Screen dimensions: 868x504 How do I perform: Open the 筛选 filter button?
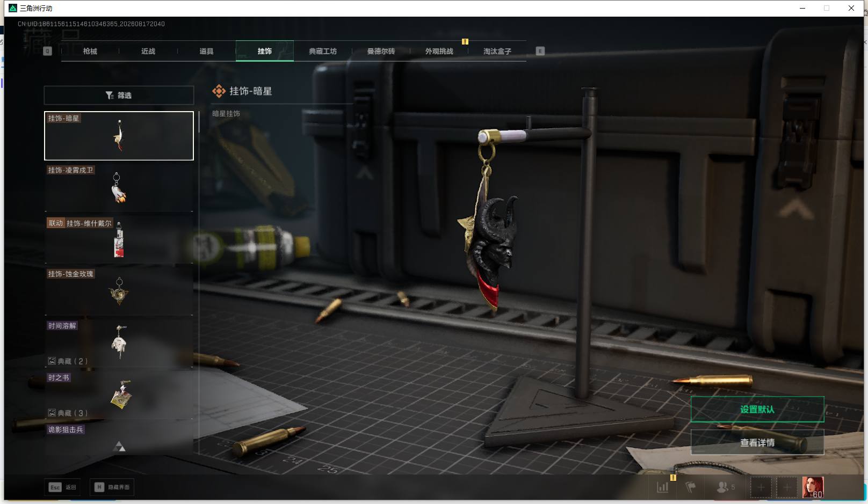click(x=119, y=95)
